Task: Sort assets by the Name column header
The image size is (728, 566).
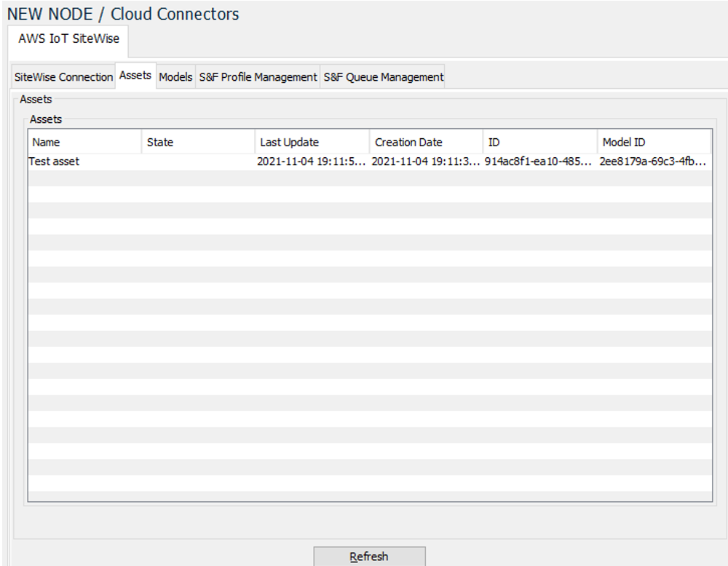Action: click(84, 143)
